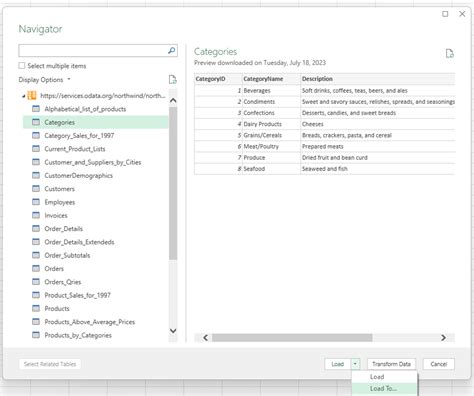Click left arrow of preview horizontal scrollbar
Screen dimensions: 474x396
point(205,338)
